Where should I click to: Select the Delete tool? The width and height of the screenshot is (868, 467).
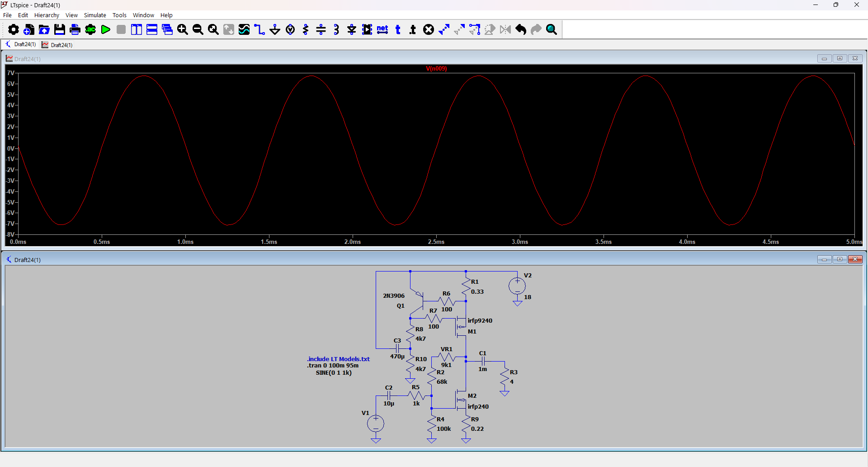point(429,30)
